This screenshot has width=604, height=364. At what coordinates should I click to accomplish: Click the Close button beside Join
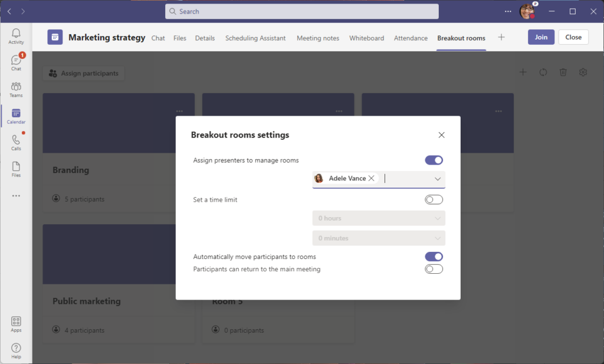(x=573, y=37)
